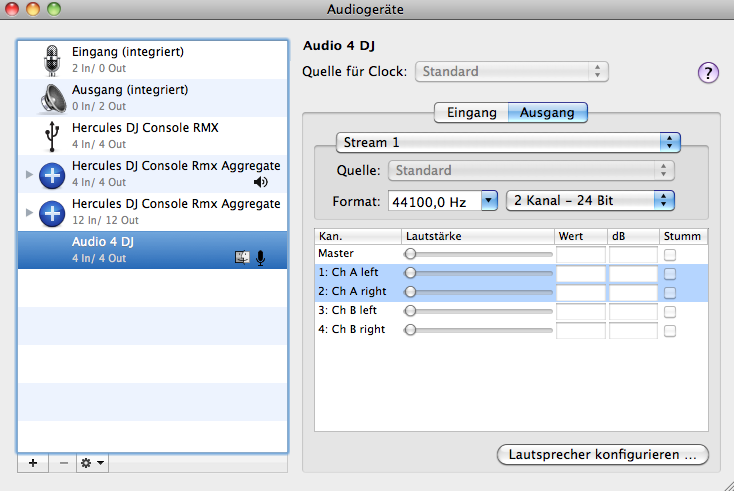Click the Wert column header
The height and width of the screenshot is (491, 734).
[580, 236]
